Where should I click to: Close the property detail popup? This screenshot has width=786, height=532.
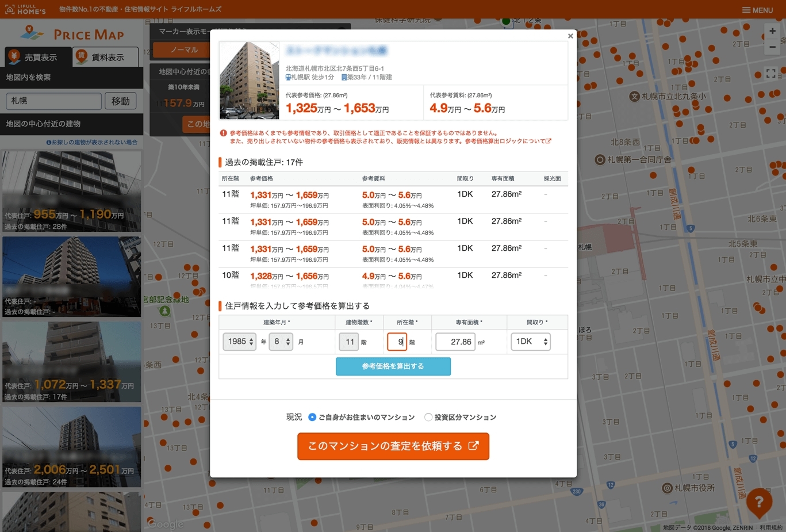tap(570, 36)
